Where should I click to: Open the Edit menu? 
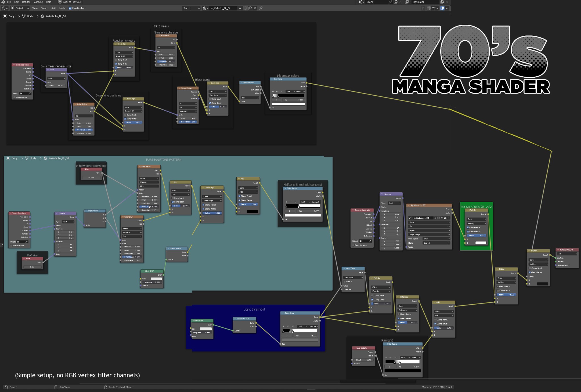(16, 2)
